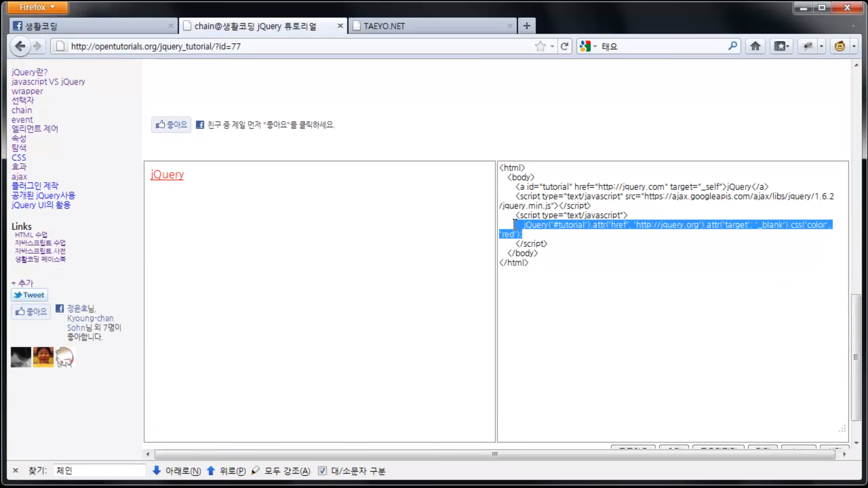Click the horizontal scrollbar at bottom
868x488 pixels.
[x=495, y=454]
